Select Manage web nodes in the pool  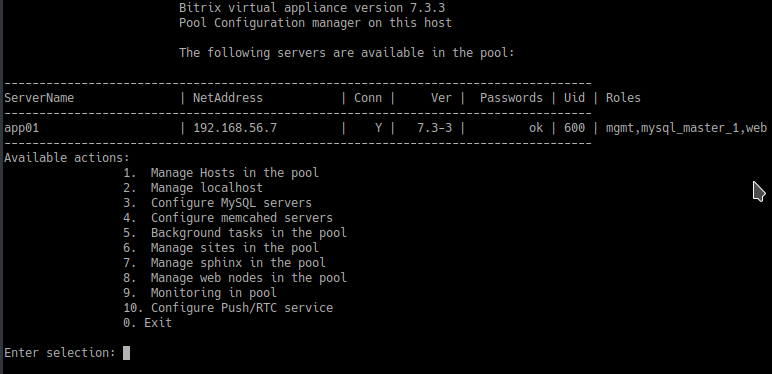click(x=249, y=278)
